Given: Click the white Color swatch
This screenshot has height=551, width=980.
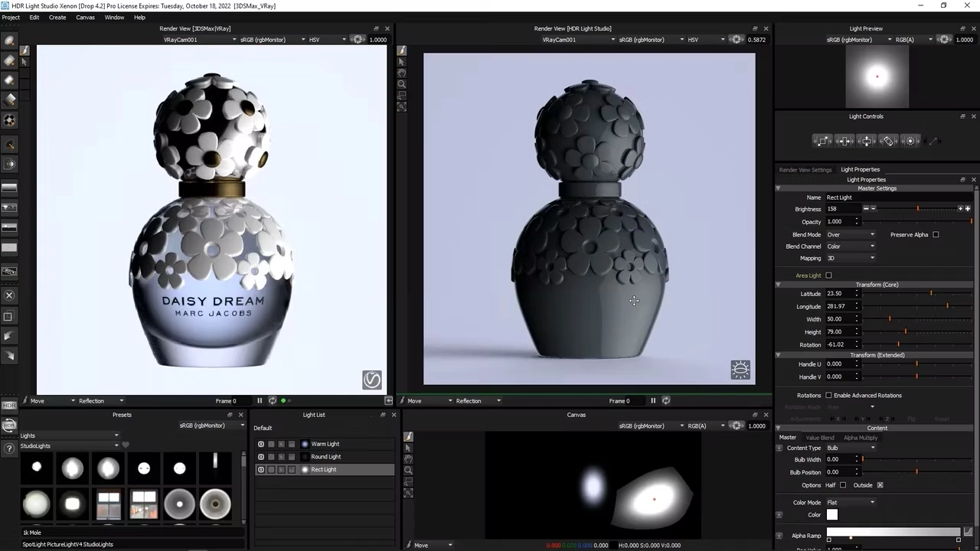Looking at the screenshot, I should tap(832, 515).
